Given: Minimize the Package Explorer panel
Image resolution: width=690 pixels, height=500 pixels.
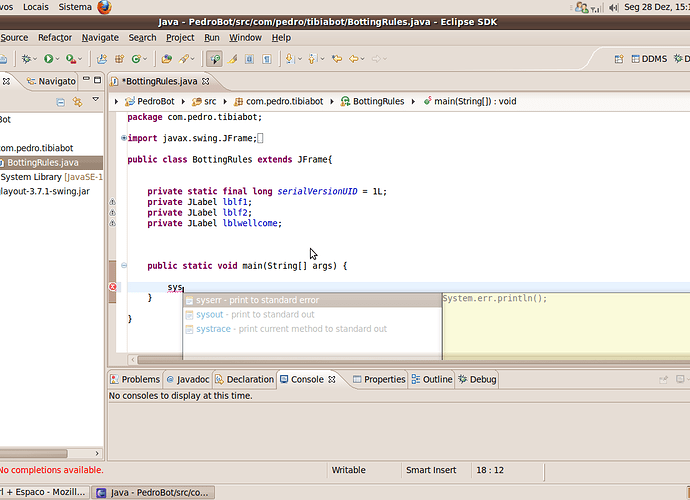Looking at the screenshot, I should 86,79.
